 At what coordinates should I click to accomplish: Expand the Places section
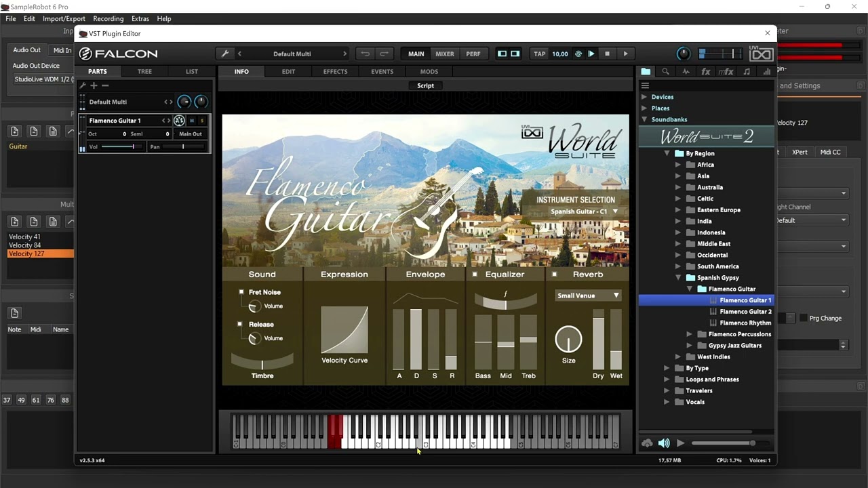tap(644, 108)
